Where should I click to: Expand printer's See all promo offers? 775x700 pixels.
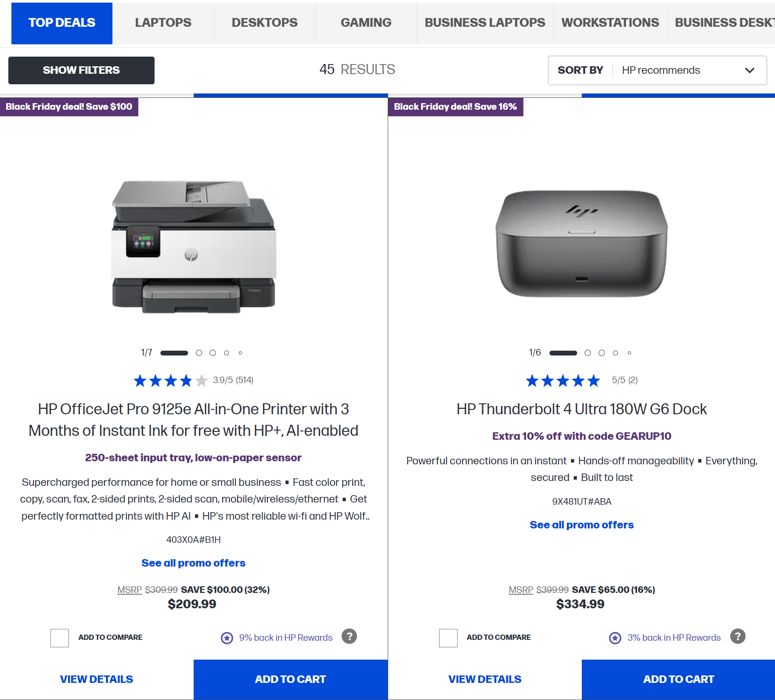tap(193, 563)
